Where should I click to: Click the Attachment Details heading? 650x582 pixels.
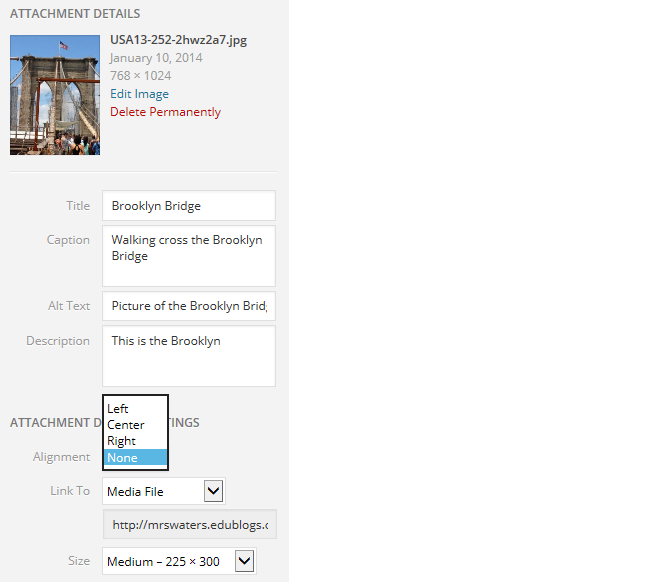[x=75, y=14]
